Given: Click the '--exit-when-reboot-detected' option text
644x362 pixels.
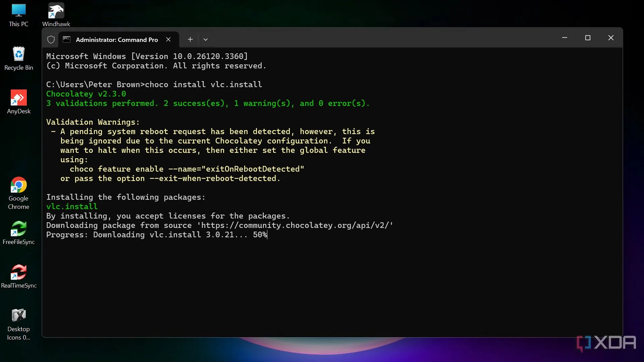Looking at the screenshot, I should (x=213, y=178).
